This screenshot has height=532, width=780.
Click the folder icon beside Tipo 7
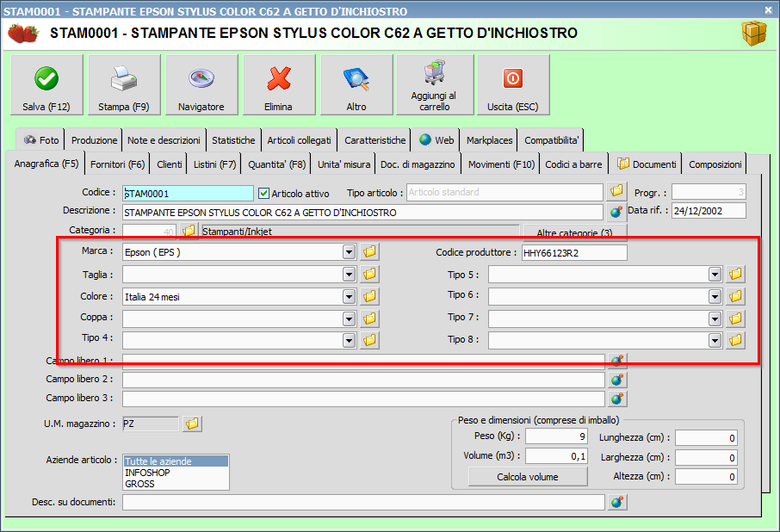pos(735,319)
